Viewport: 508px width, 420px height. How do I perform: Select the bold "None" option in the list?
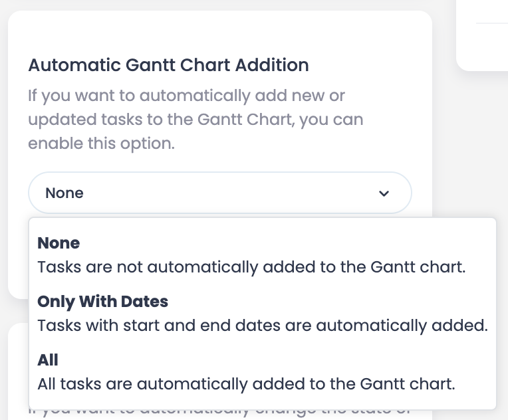(59, 243)
